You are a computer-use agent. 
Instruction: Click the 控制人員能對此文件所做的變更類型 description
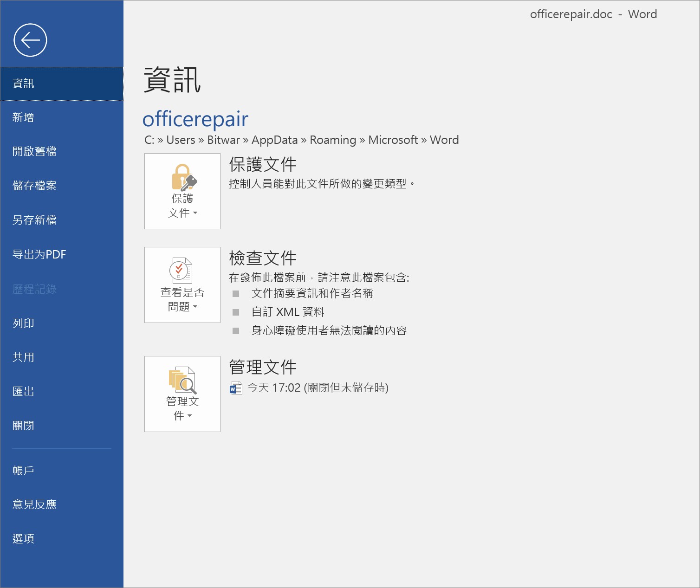[x=322, y=184]
